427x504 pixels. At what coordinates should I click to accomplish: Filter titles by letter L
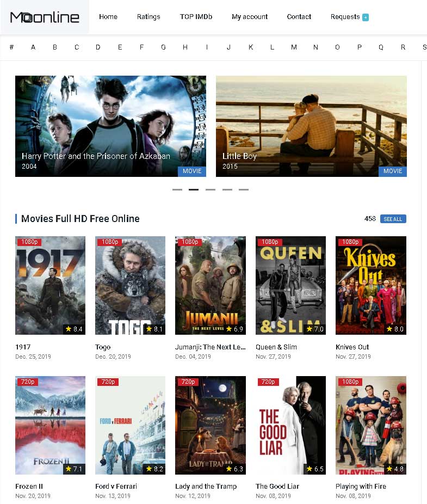click(272, 47)
